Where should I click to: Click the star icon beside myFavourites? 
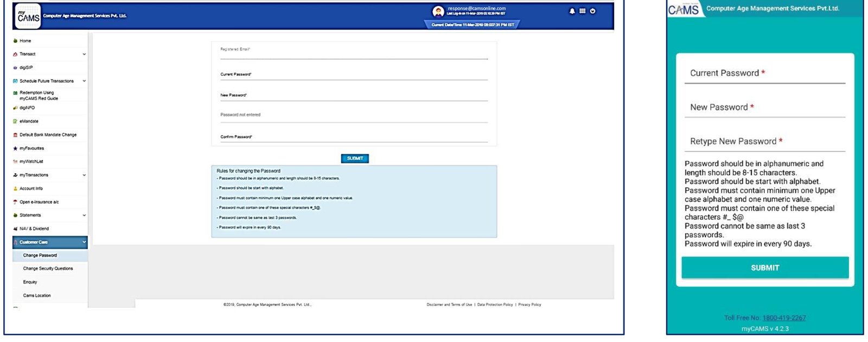tap(15, 148)
